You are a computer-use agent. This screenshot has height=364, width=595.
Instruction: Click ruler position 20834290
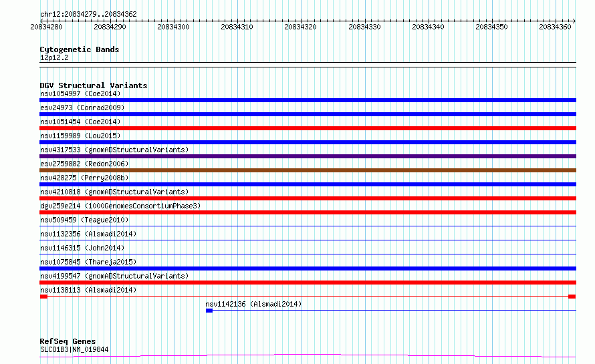pos(110,27)
